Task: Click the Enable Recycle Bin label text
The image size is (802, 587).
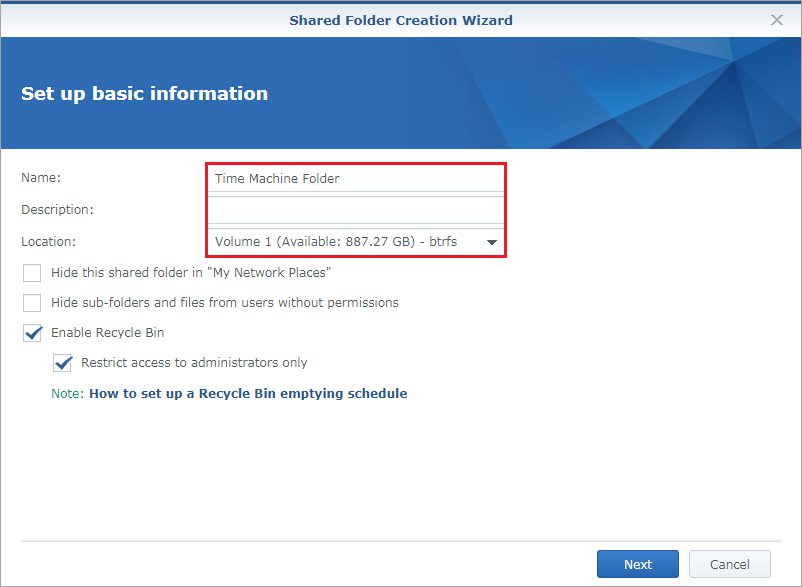Action: tap(107, 332)
